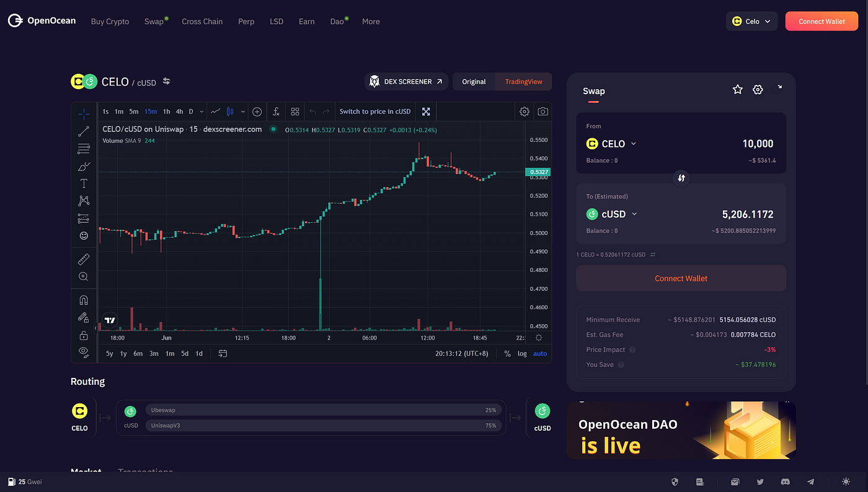Select the crosshair cursor tool
Image resolution: width=868 pixels, height=492 pixels.
click(x=84, y=113)
